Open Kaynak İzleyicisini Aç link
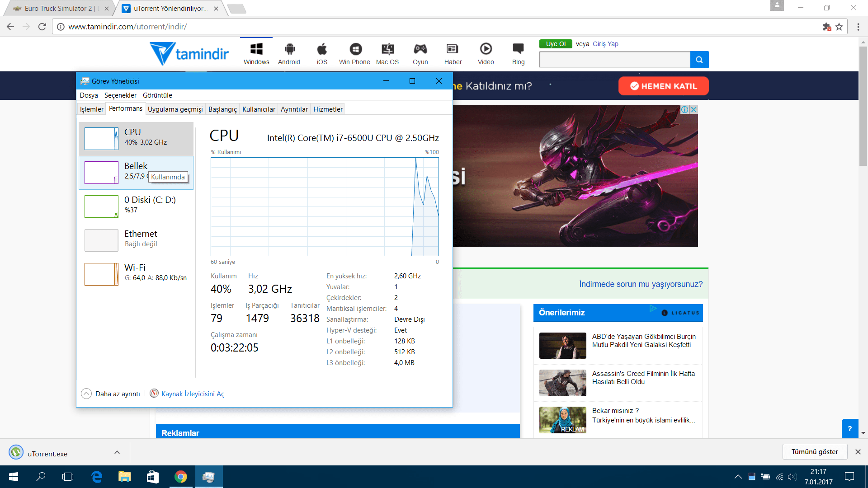The height and width of the screenshot is (488, 868). point(193,394)
